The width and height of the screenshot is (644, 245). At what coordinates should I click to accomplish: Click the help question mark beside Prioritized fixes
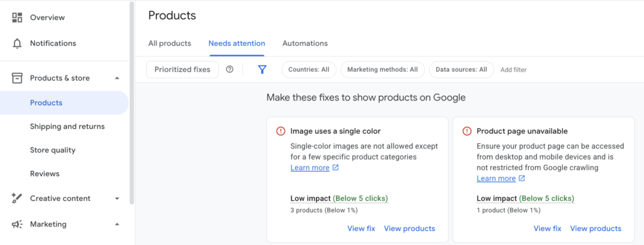coord(230,69)
